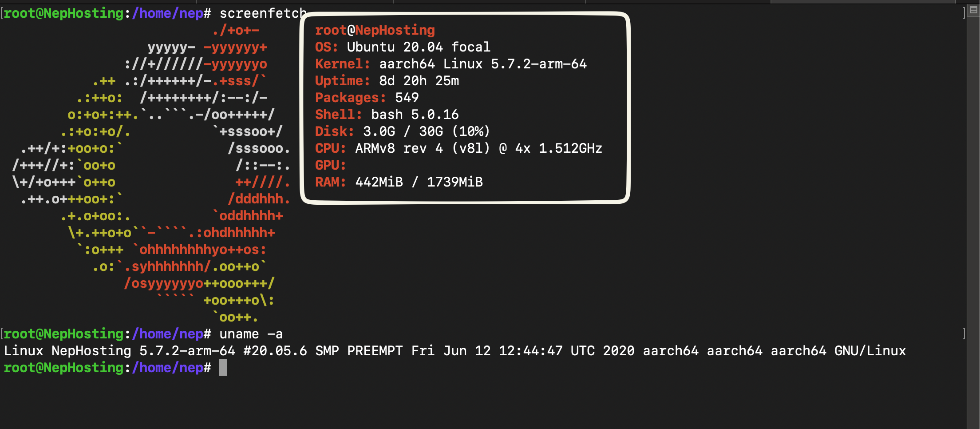Click the '/home/nep' path in the last prompt
This screenshot has height=429, width=980.
(x=168, y=368)
